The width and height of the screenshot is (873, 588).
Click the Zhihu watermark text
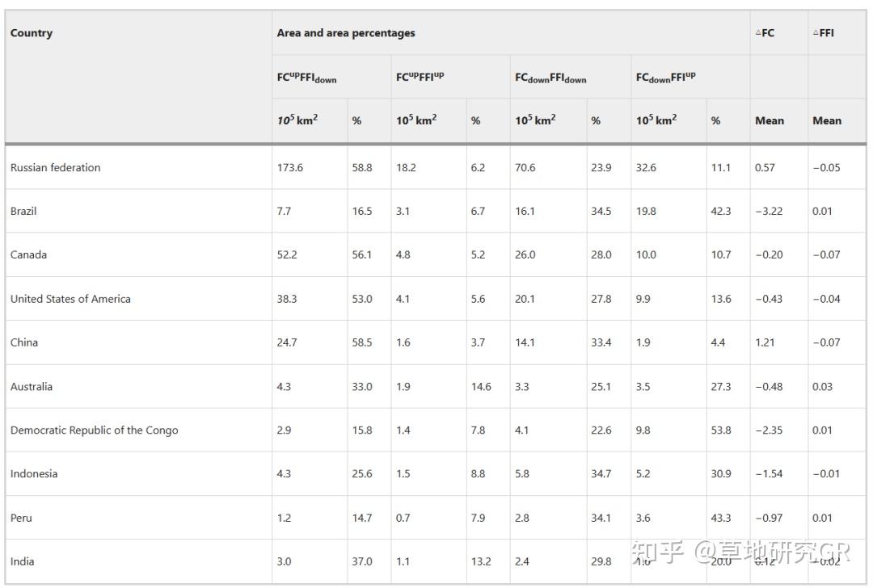[x=740, y=552]
